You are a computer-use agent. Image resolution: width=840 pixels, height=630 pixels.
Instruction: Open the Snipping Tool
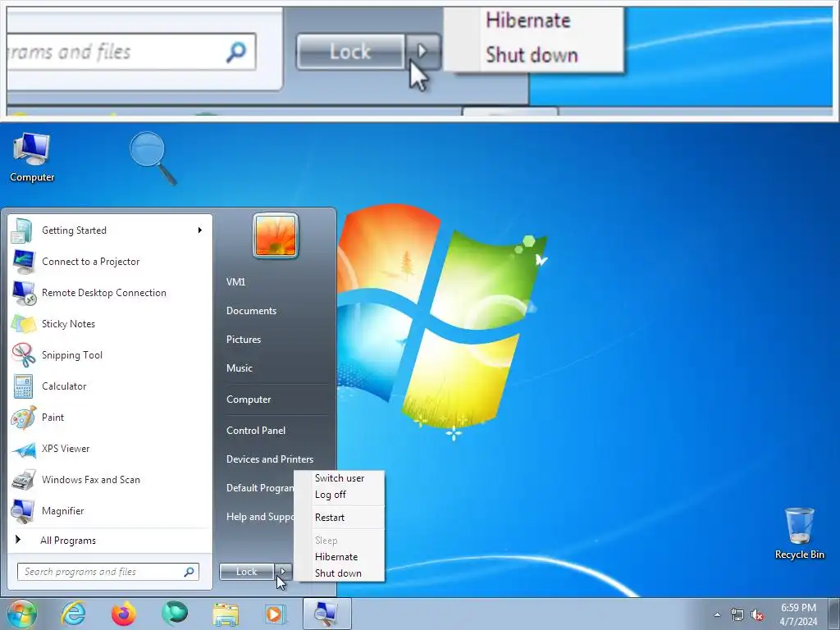(x=110, y=354)
